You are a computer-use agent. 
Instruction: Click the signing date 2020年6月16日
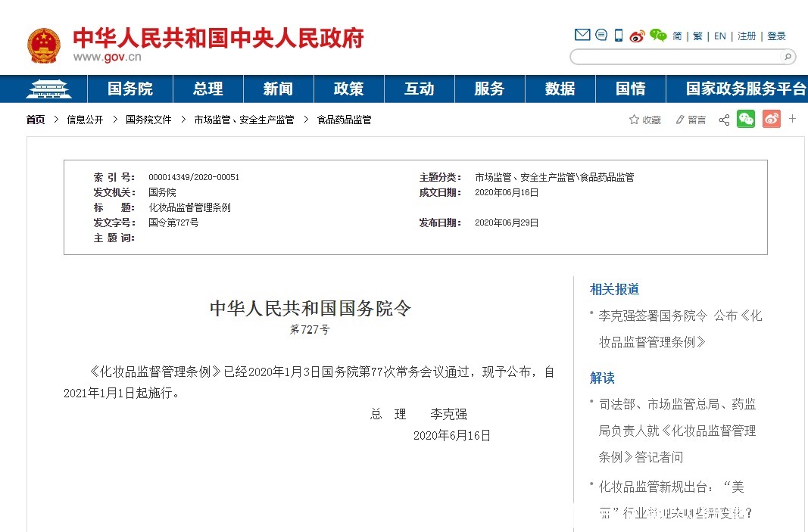coord(452,436)
